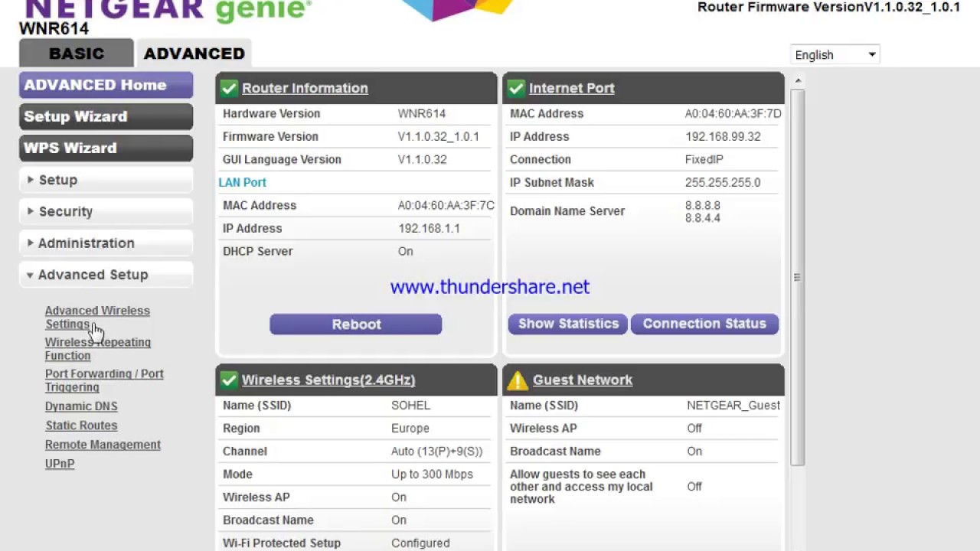
Task: Click the Show Statistics button
Action: [x=568, y=324]
